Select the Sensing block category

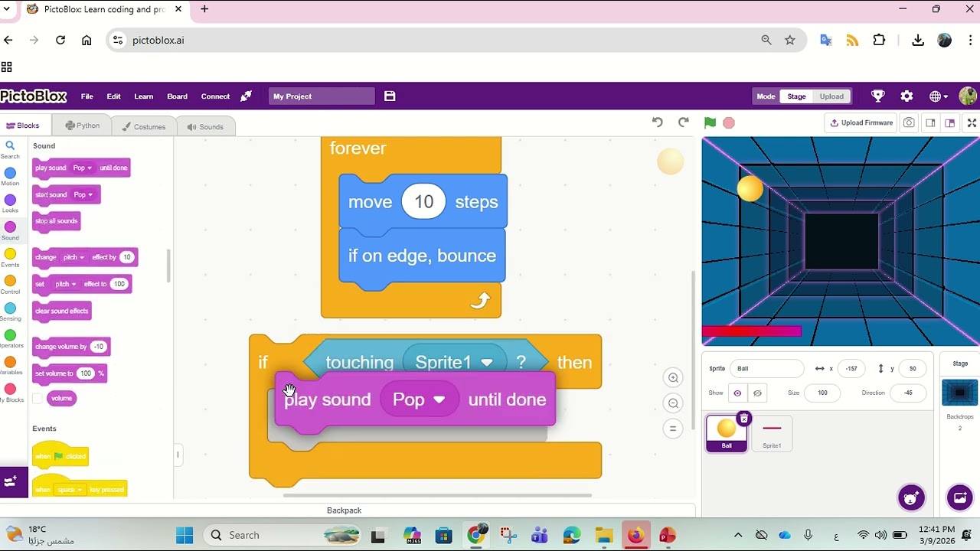(x=10, y=312)
